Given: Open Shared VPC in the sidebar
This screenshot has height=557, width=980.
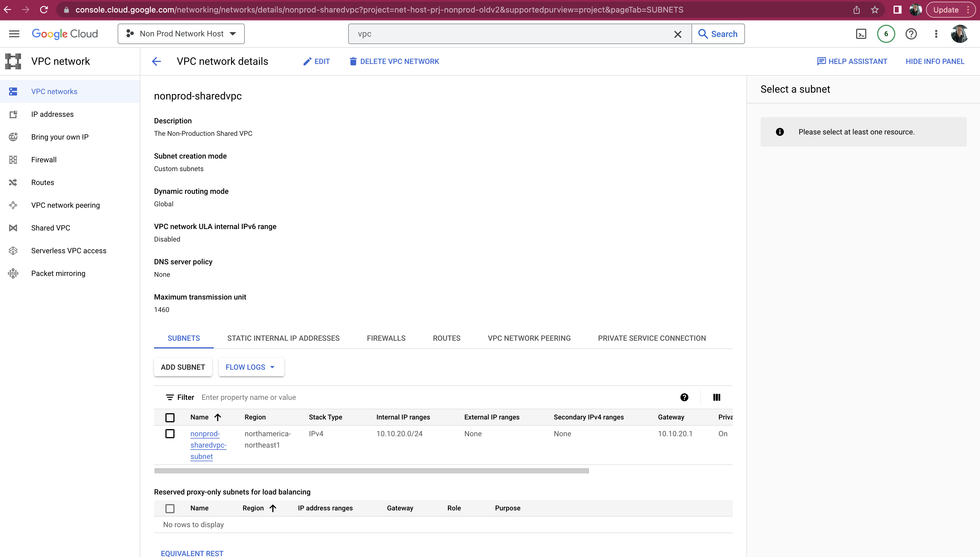Looking at the screenshot, I should click(51, 228).
